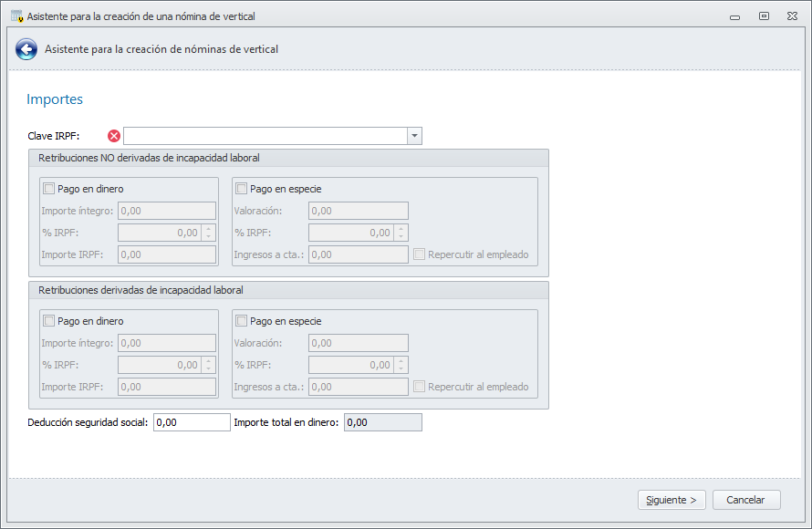
Task: Enable Pago en especie for non-disability retributions
Action: tap(242, 189)
